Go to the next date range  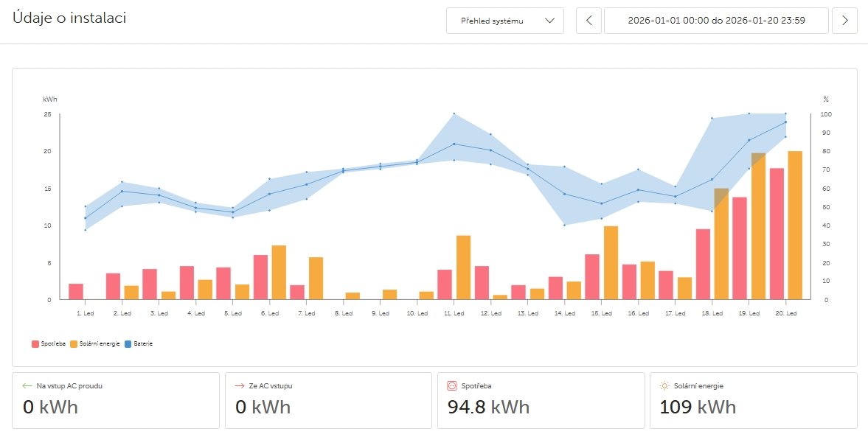pos(844,21)
